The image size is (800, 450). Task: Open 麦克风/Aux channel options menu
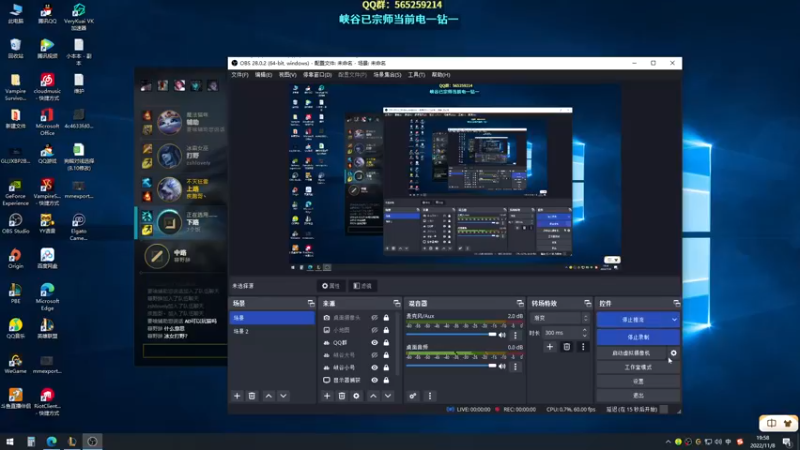(x=515, y=335)
